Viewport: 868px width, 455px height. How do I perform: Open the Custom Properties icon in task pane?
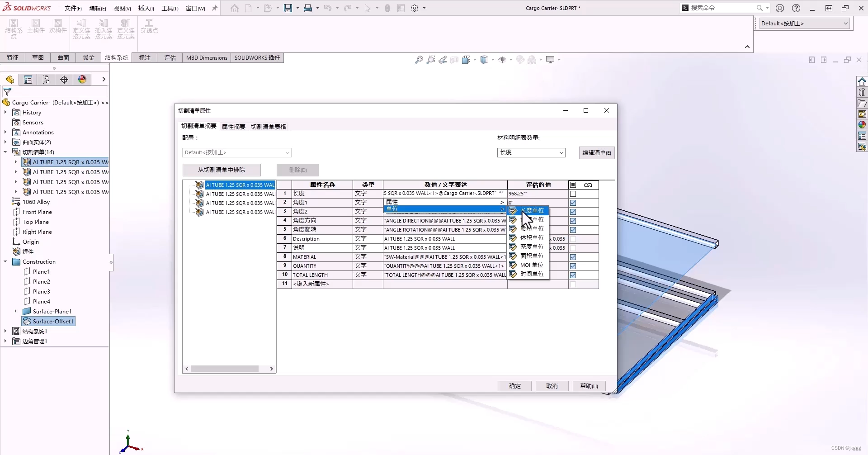pos(862,136)
